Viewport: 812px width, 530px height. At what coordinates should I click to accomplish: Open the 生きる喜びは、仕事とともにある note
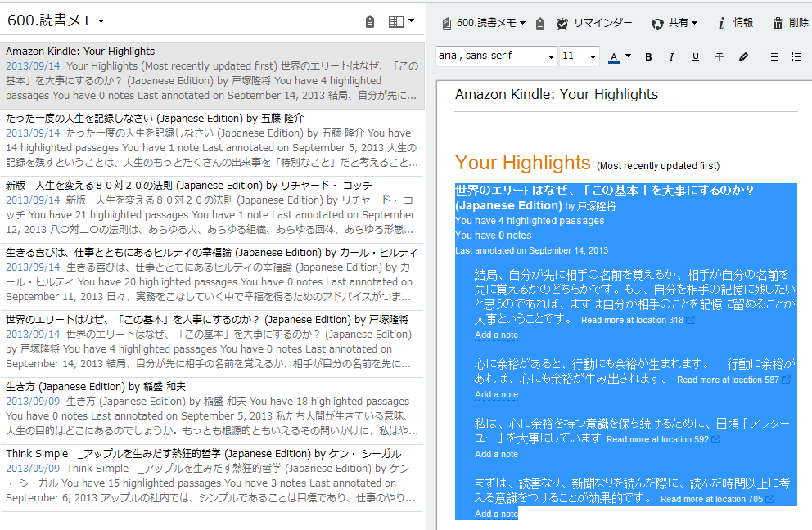(212, 277)
